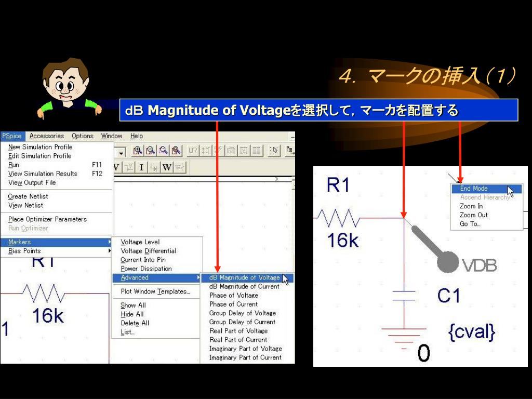The width and height of the screenshot is (532, 399).
Task: Select Run from the PSpice menu
Action: (57, 165)
